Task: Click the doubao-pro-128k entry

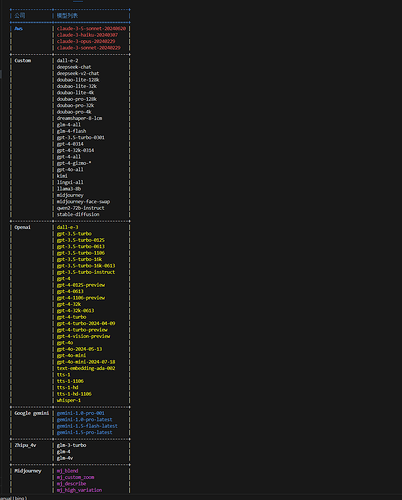Action: (x=77, y=99)
